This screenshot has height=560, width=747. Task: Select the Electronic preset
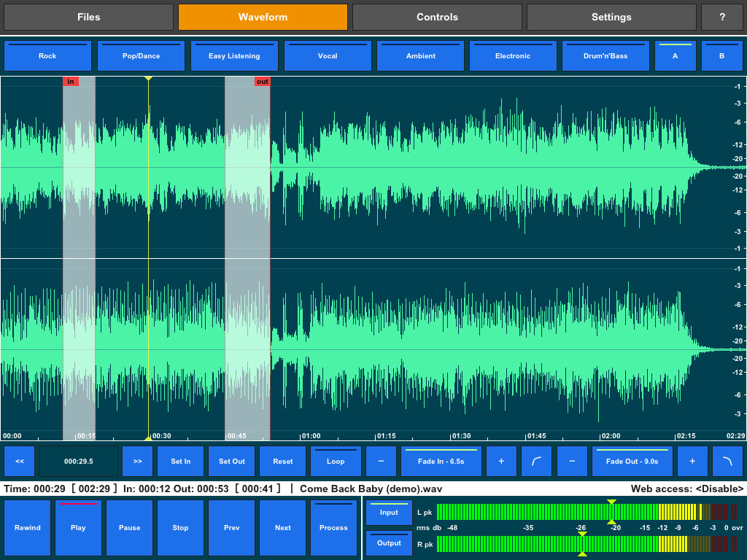pyautogui.click(x=513, y=55)
